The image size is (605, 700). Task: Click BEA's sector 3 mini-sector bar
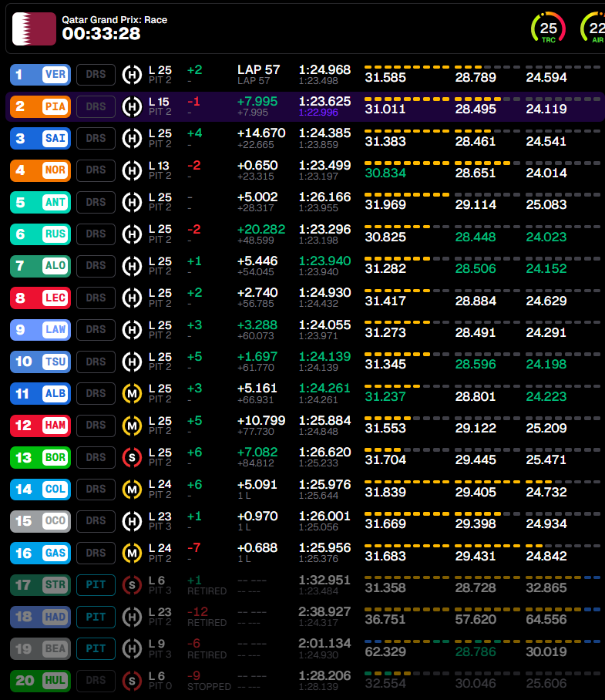tap(563, 641)
